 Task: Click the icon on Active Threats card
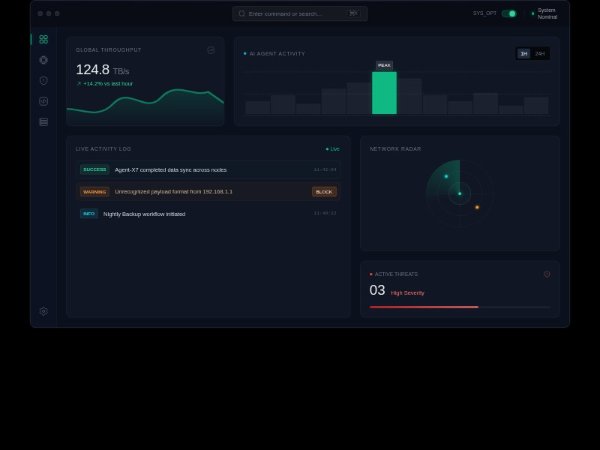pos(547,274)
